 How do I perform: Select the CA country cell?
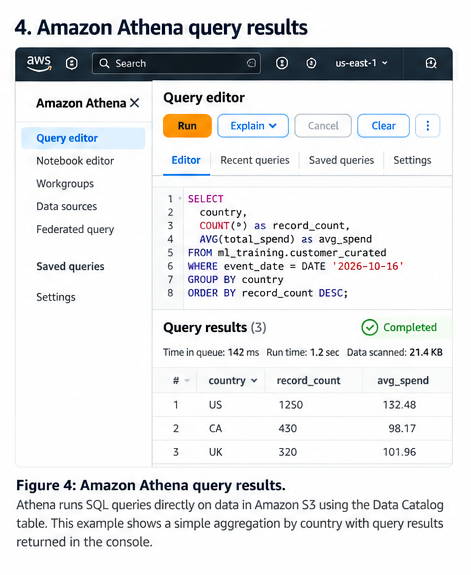pyautogui.click(x=215, y=428)
